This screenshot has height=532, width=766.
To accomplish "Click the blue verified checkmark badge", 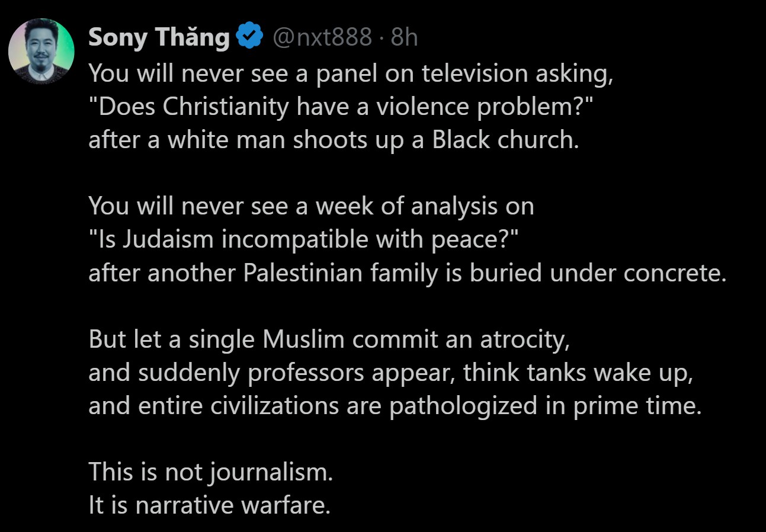I will [249, 37].
